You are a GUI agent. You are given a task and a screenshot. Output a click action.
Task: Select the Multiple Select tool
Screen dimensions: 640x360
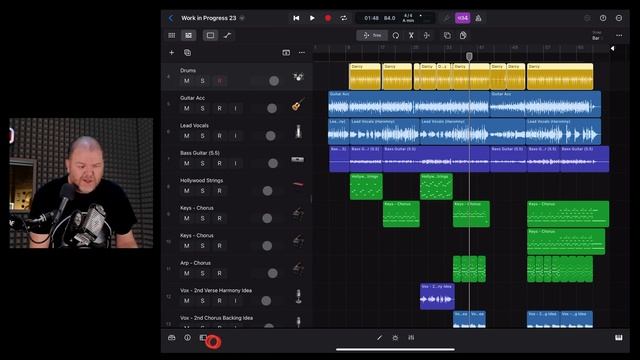[427, 36]
